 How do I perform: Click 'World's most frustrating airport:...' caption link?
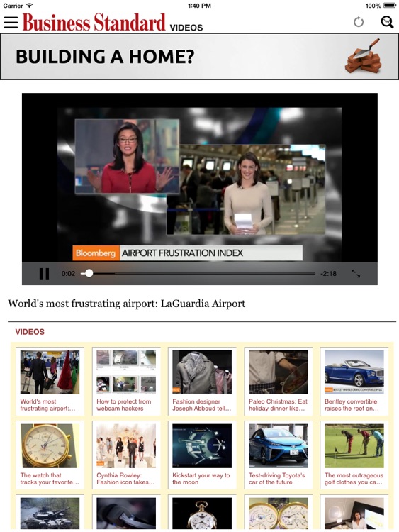47,405
